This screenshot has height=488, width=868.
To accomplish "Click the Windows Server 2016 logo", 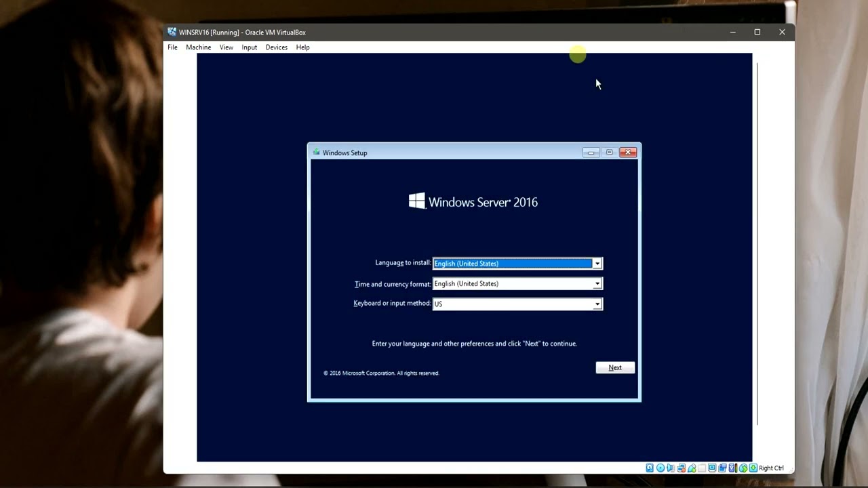I will (x=473, y=201).
